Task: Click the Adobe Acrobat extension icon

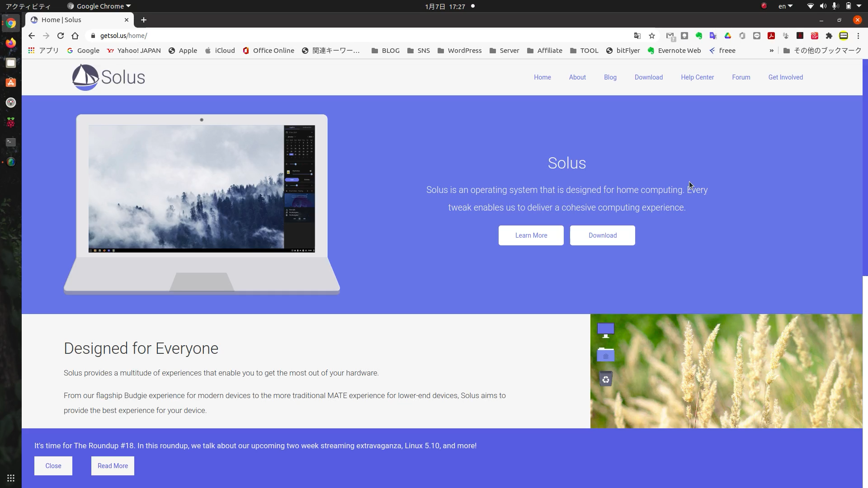Action: tap(771, 36)
